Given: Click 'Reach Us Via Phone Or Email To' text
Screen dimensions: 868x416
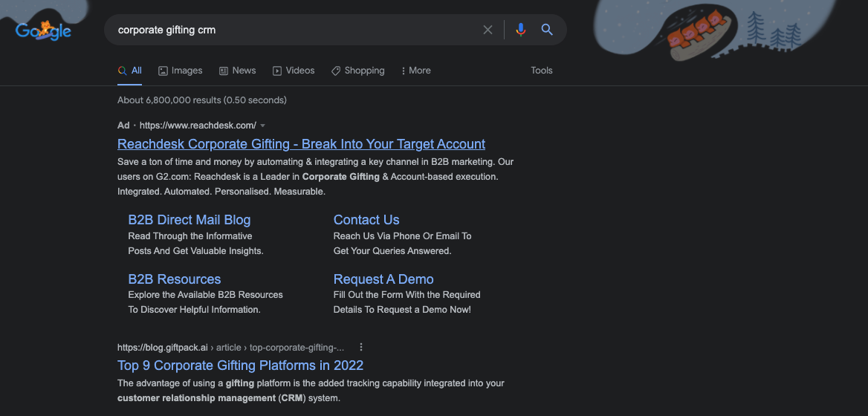Looking at the screenshot, I should [x=403, y=236].
